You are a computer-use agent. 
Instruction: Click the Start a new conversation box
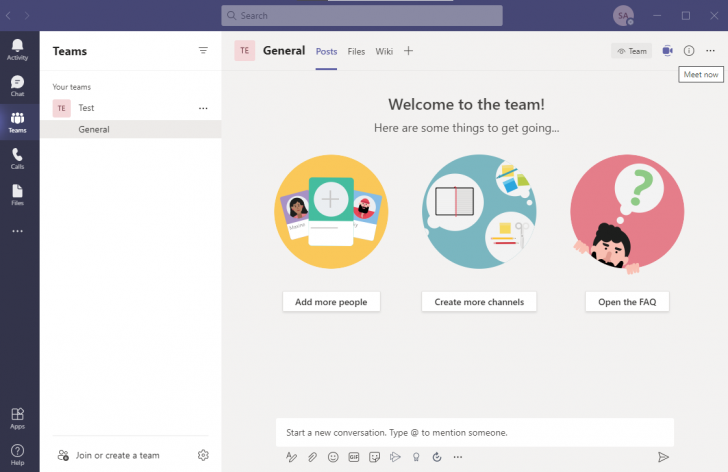click(x=474, y=433)
